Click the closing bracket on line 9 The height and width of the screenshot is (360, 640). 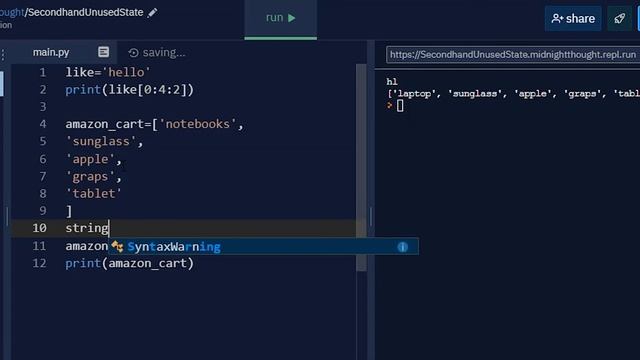(x=69, y=211)
